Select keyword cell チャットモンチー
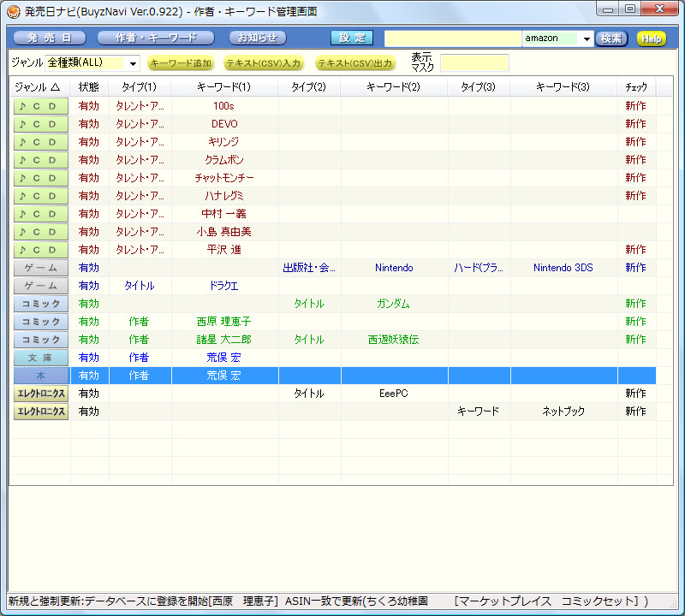685x616 pixels. pyautogui.click(x=224, y=178)
